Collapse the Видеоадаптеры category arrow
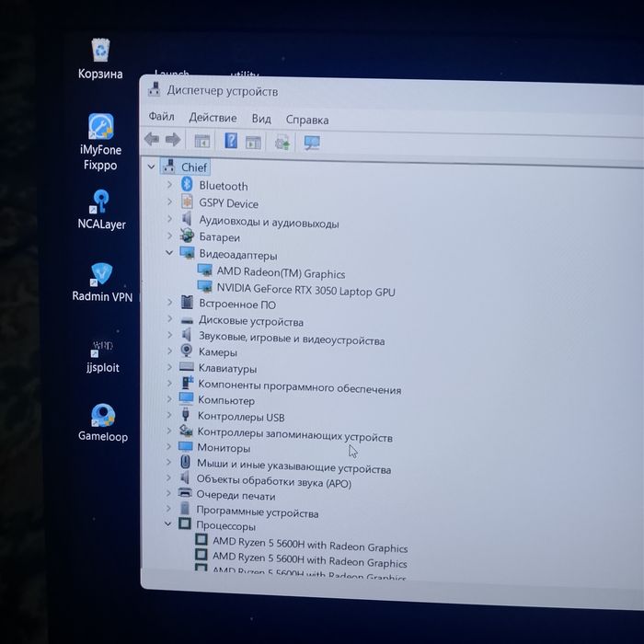Viewport: 644px width, 644px height. pyautogui.click(x=169, y=252)
